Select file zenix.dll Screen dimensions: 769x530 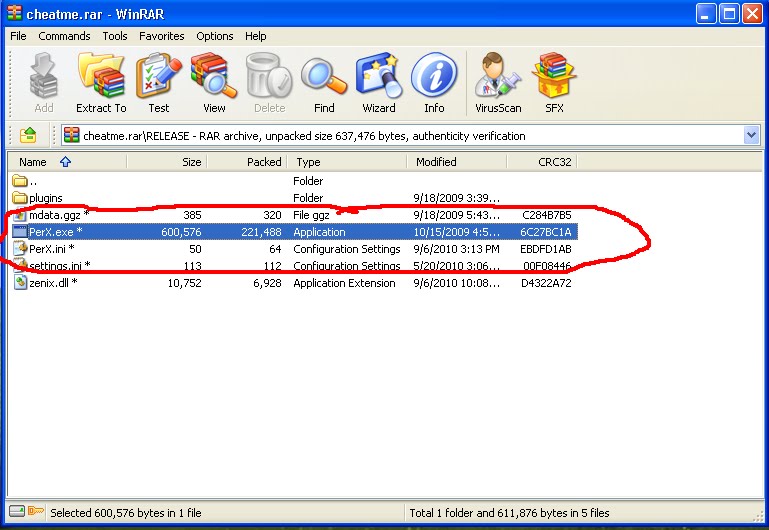pos(53,282)
